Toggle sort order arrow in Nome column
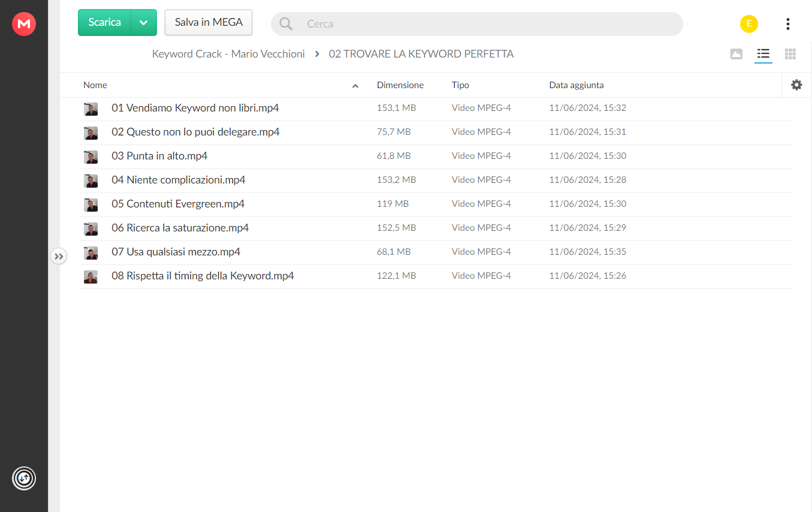 coord(355,86)
